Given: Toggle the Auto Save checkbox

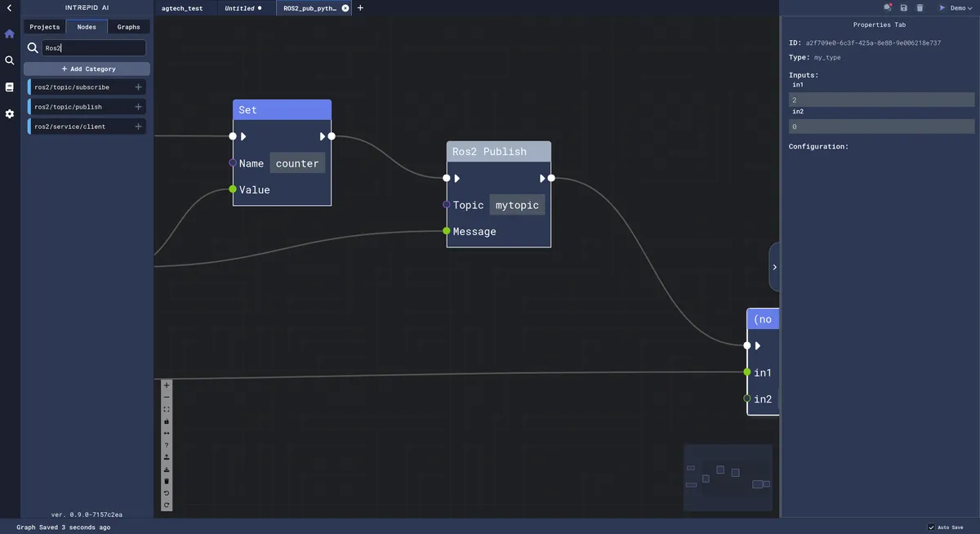Looking at the screenshot, I should coord(931,527).
